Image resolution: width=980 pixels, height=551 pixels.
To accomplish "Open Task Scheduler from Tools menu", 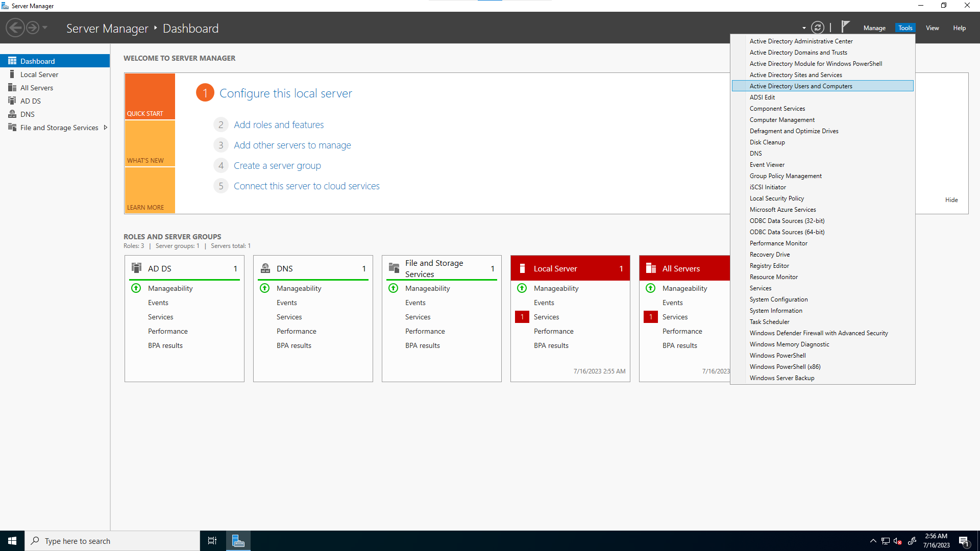I will pos(822,322).
